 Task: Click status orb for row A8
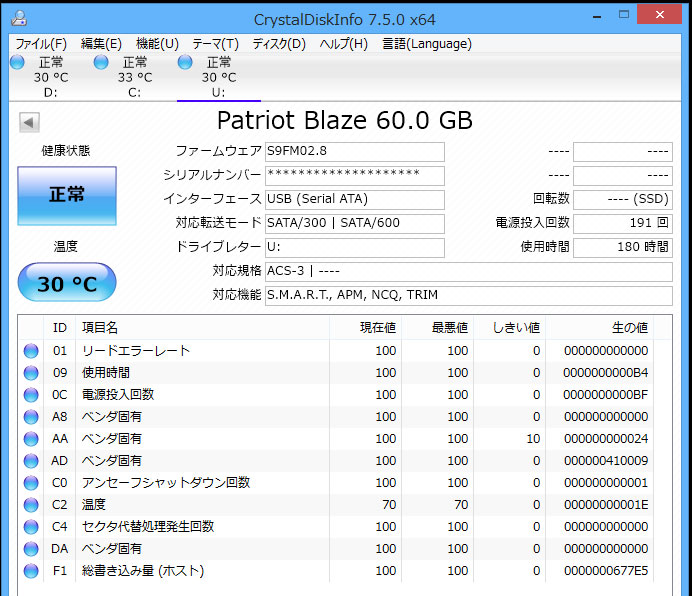[x=31, y=417]
